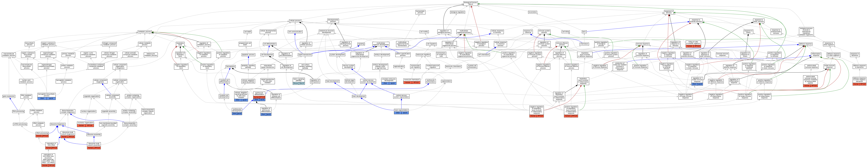Select "non-membrane-bounded organelle assembly" node
The height and width of the screenshot is (168, 868).
(108, 124)
